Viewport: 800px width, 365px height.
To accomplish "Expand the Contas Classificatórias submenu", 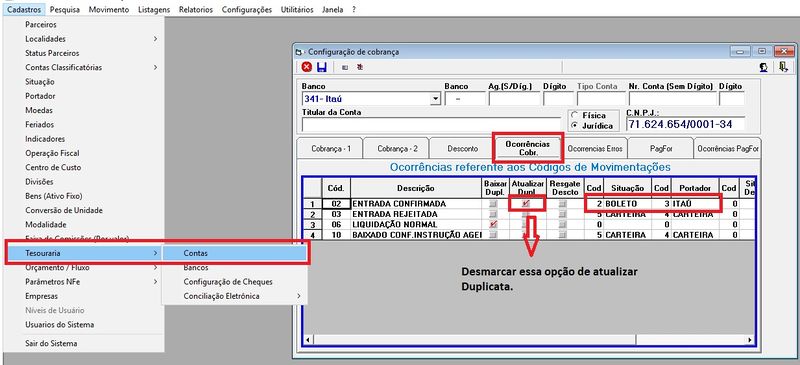I will (x=156, y=67).
